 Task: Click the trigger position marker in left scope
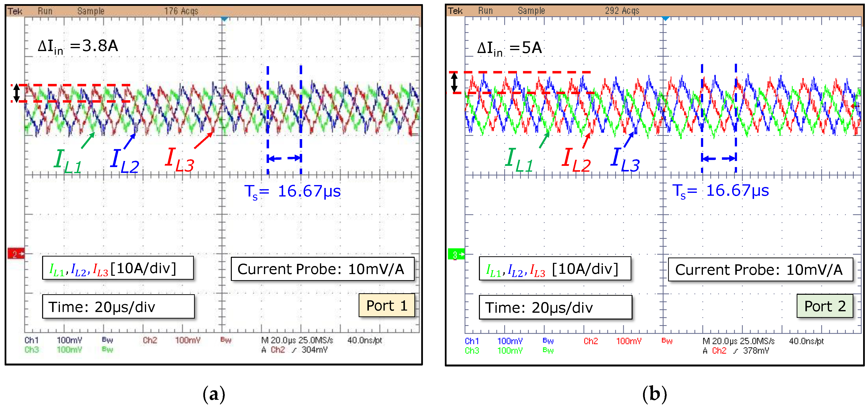click(224, 19)
